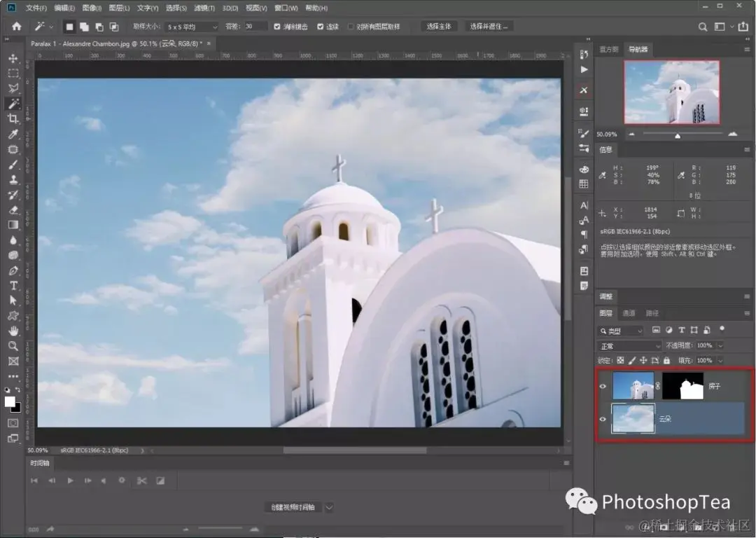Select the Clone Stamp tool
The height and width of the screenshot is (538, 756).
tap(13, 179)
